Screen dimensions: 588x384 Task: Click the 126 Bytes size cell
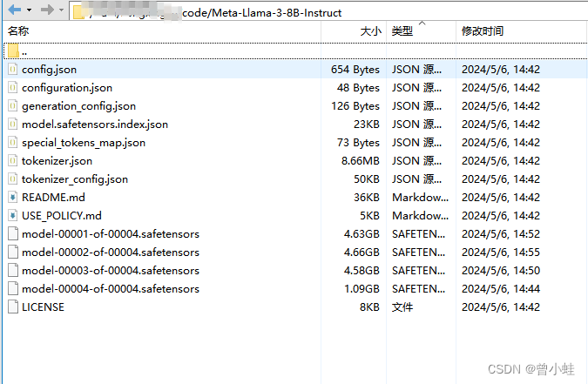(355, 106)
